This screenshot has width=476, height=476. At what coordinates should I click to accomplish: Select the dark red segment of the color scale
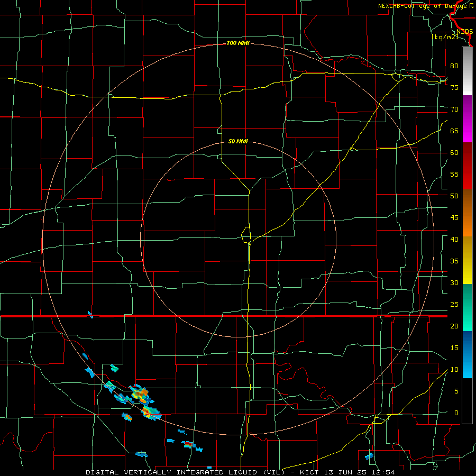point(467,166)
